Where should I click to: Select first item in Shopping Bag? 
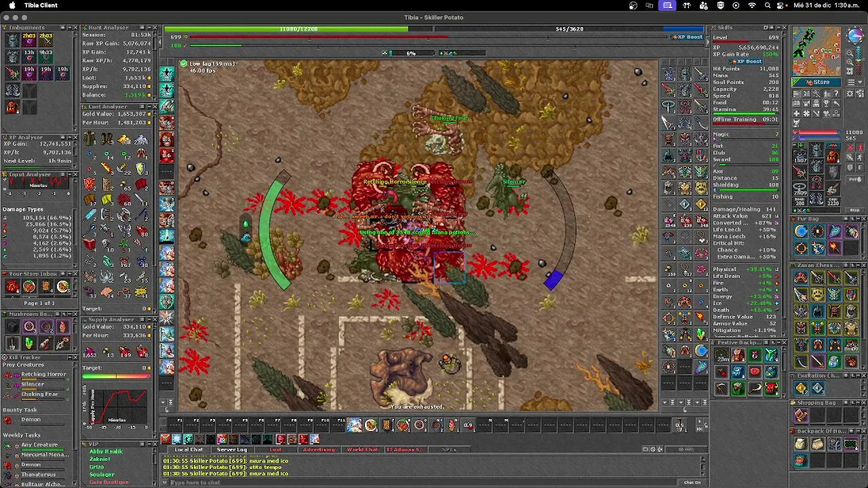[801, 415]
